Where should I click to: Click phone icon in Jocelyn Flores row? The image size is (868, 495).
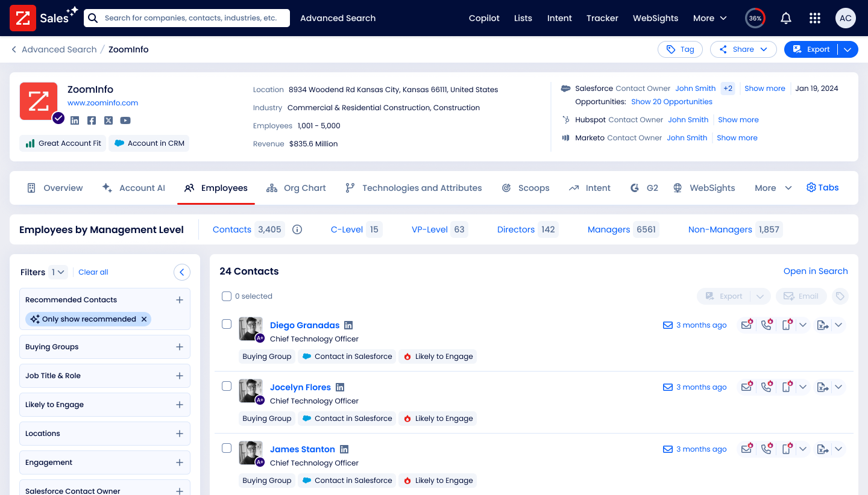pos(767,387)
